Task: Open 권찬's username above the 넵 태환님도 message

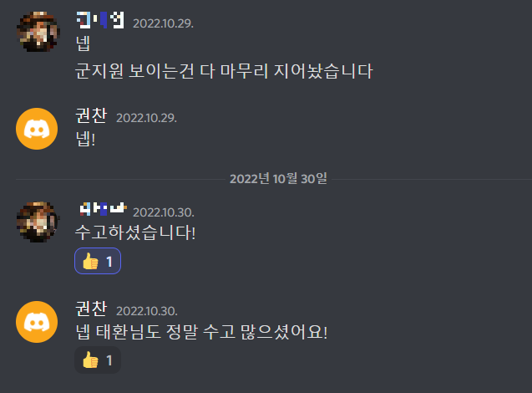Action: pyautogui.click(x=91, y=309)
